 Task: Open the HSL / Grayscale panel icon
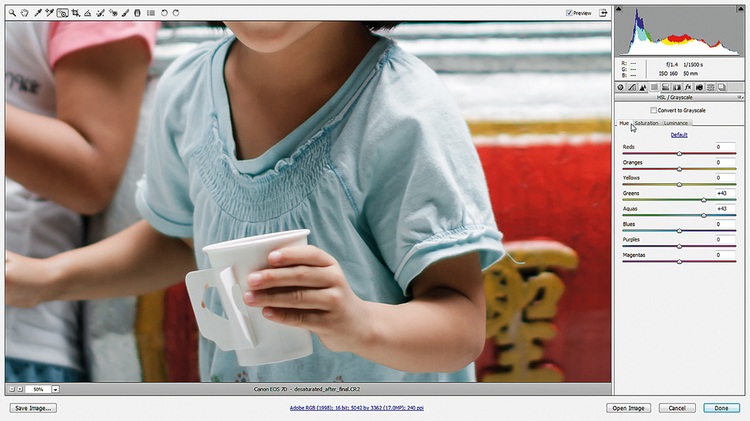click(654, 87)
